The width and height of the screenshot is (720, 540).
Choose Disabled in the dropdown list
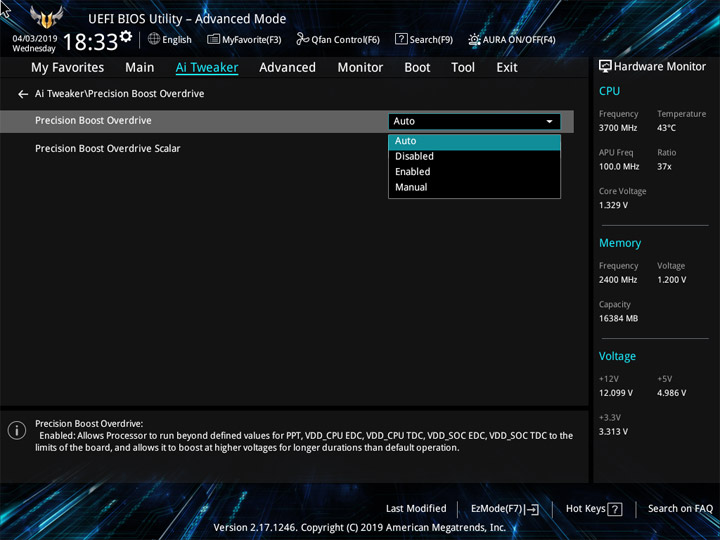[x=474, y=157]
